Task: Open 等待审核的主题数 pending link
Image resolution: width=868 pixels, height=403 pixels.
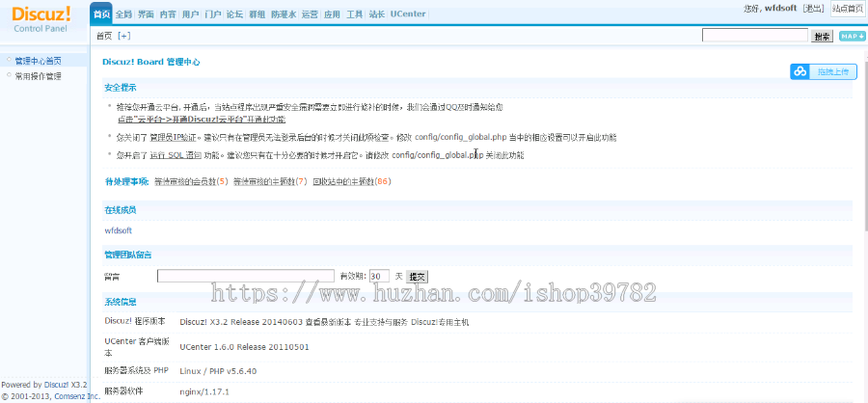Action: [x=264, y=181]
